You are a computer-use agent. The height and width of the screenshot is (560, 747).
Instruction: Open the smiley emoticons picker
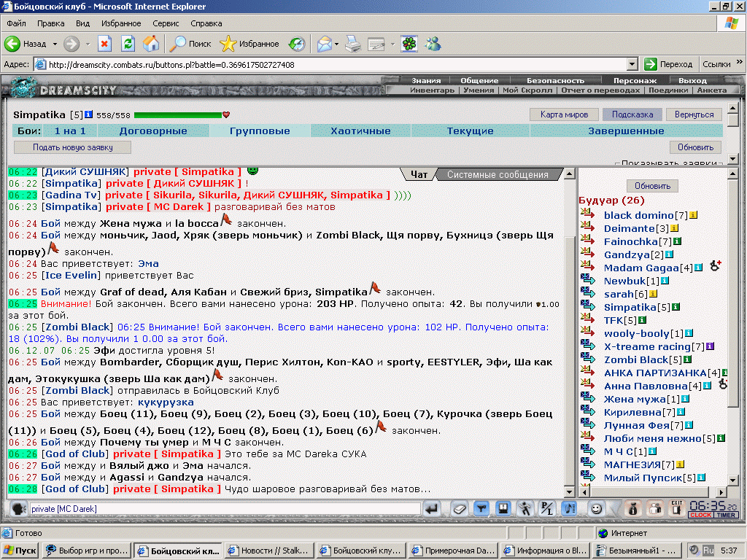[x=595, y=509]
